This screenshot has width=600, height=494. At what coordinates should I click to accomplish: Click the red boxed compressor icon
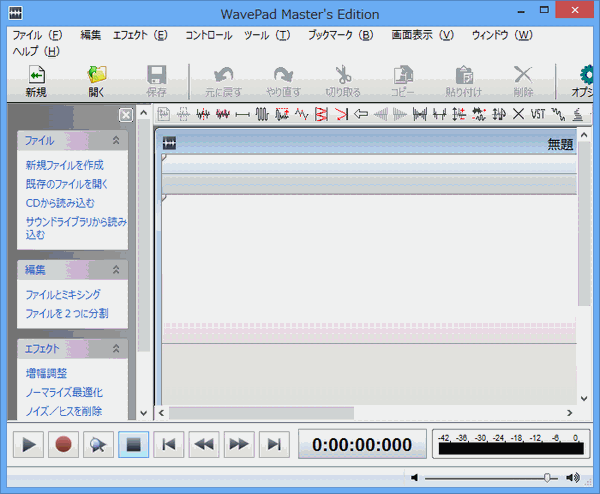(x=321, y=114)
